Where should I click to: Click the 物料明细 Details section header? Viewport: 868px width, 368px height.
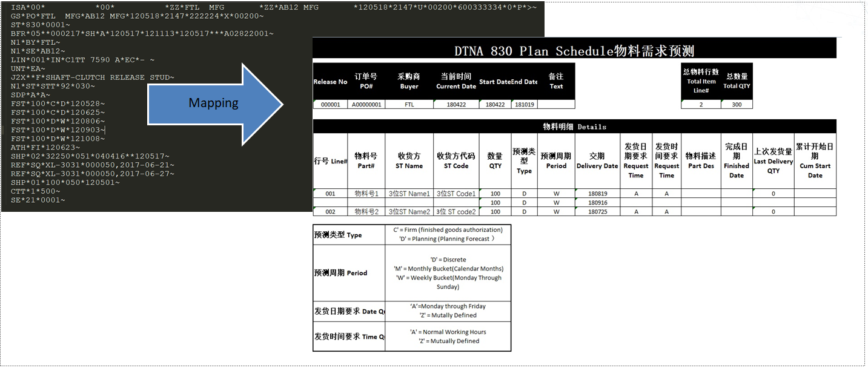tap(574, 126)
